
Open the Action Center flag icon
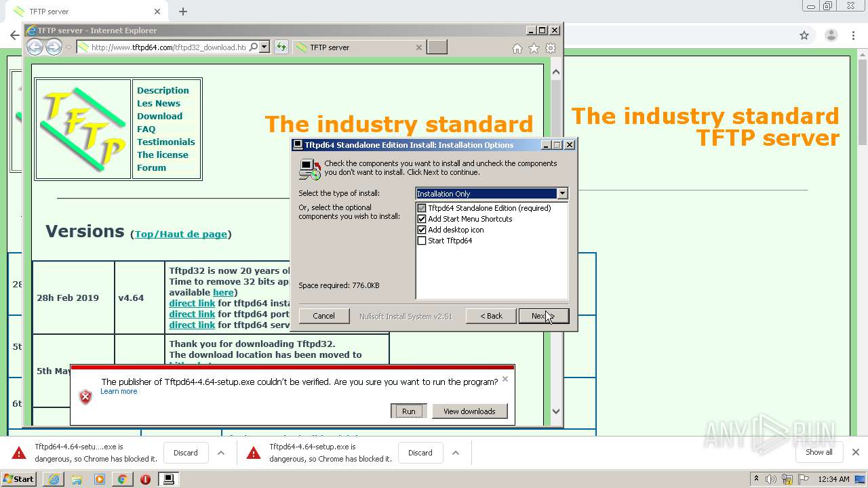[805, 479]
